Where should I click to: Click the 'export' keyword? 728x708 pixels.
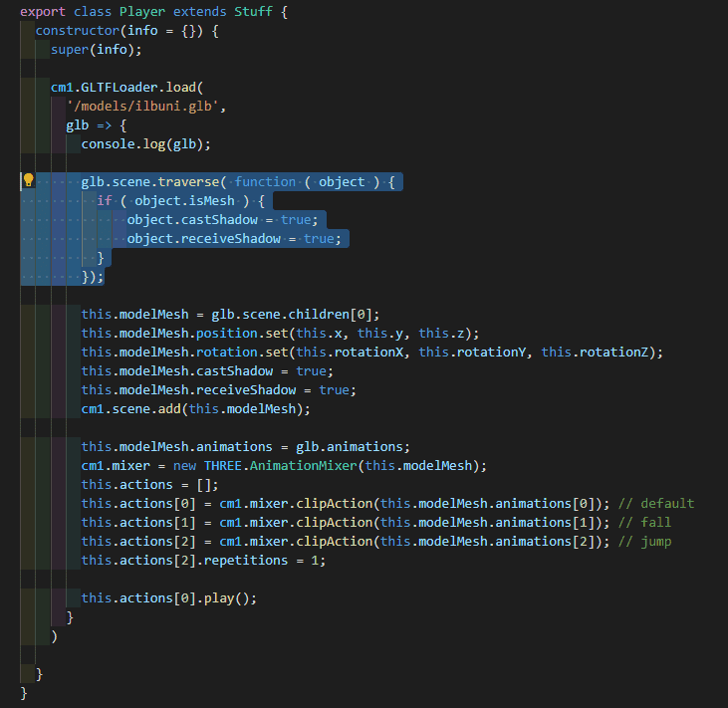tap(43, 12)
